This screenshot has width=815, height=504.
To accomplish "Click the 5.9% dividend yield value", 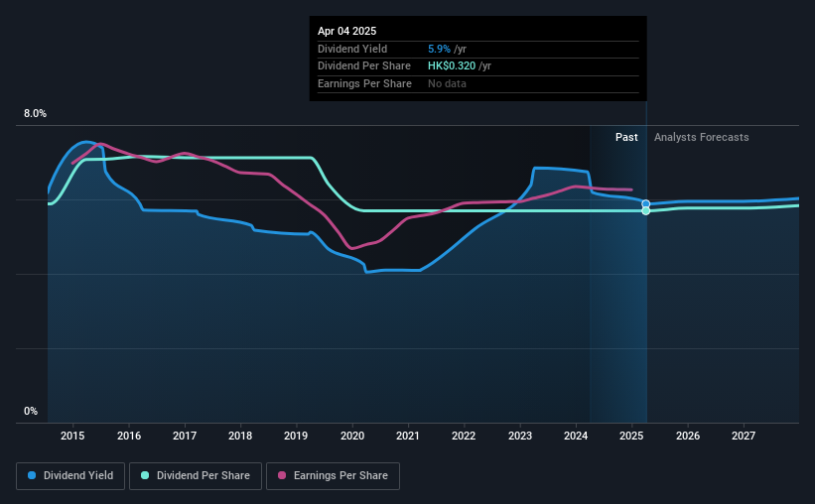I will pyautogui.click(x=439, y=49).
